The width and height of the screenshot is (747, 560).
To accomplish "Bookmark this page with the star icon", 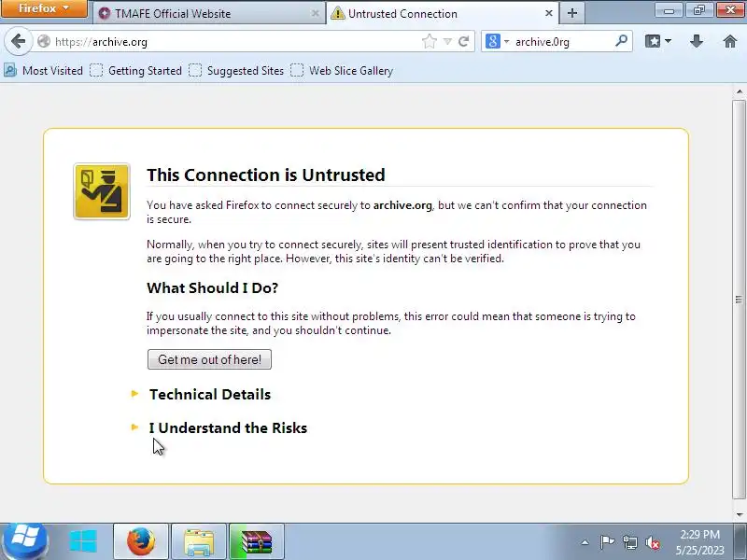I will (x=430, y=41).
